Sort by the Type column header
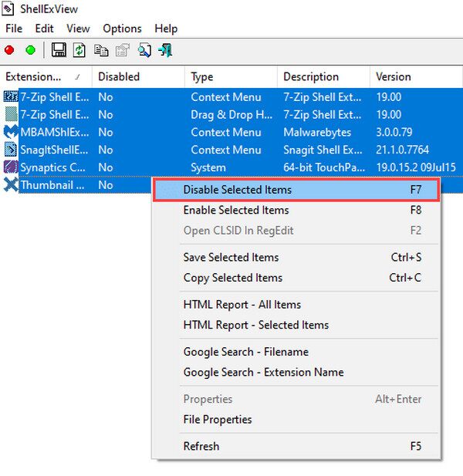This screenshot has width=463, height=476. pos(231,77)
